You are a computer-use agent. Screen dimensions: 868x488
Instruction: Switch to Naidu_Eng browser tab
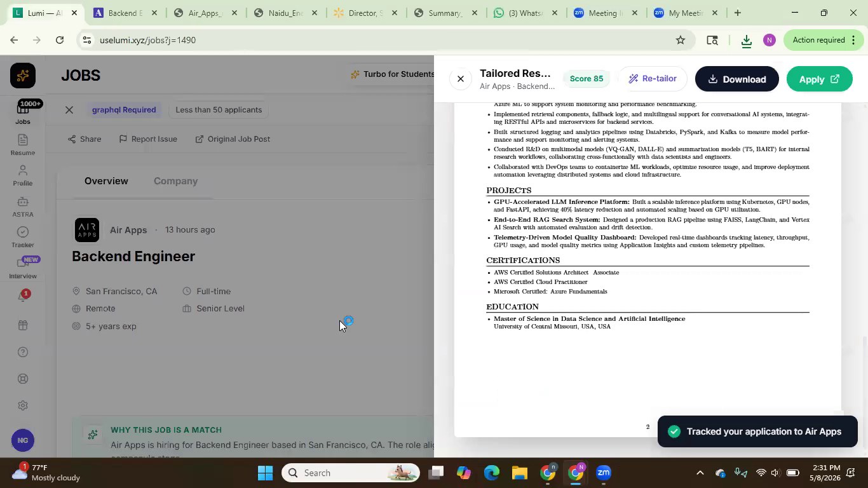click(x=285, y=13)
